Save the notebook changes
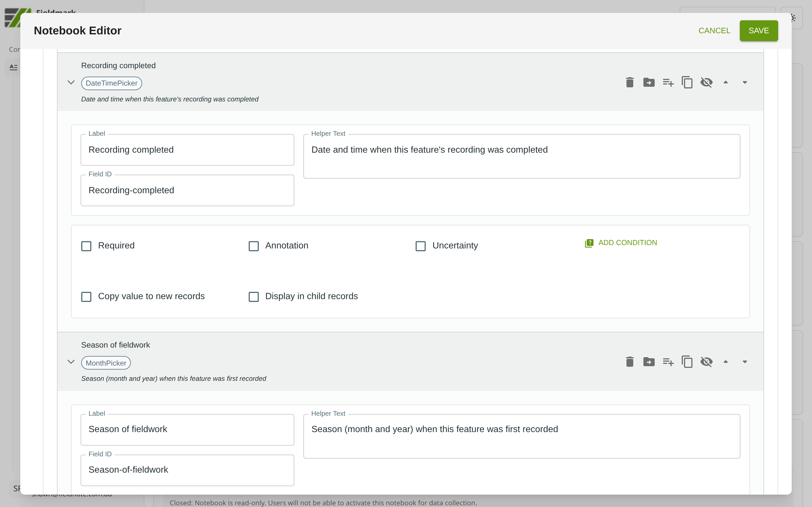The width and height of the screenshot is (812, 507). click(758, 30)
